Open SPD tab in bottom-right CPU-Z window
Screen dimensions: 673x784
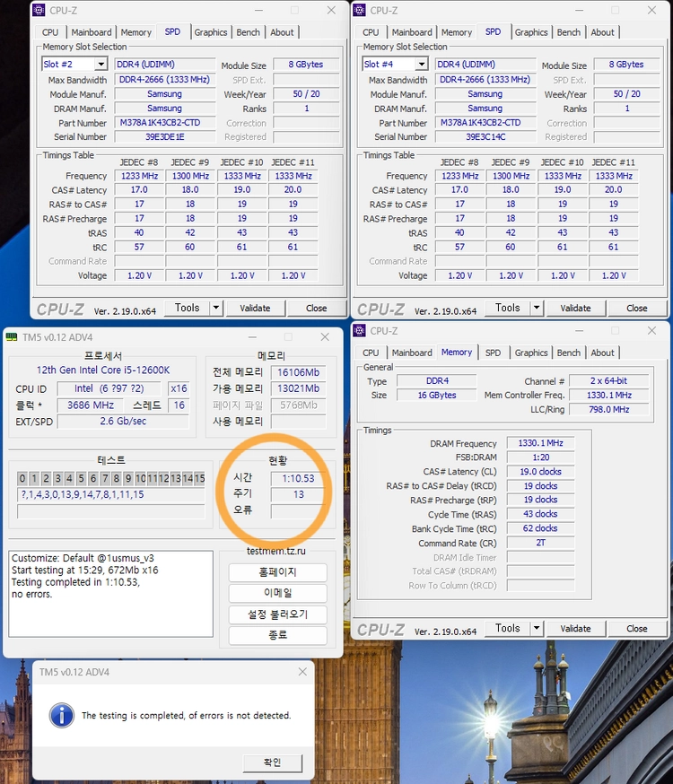(493, 353)
